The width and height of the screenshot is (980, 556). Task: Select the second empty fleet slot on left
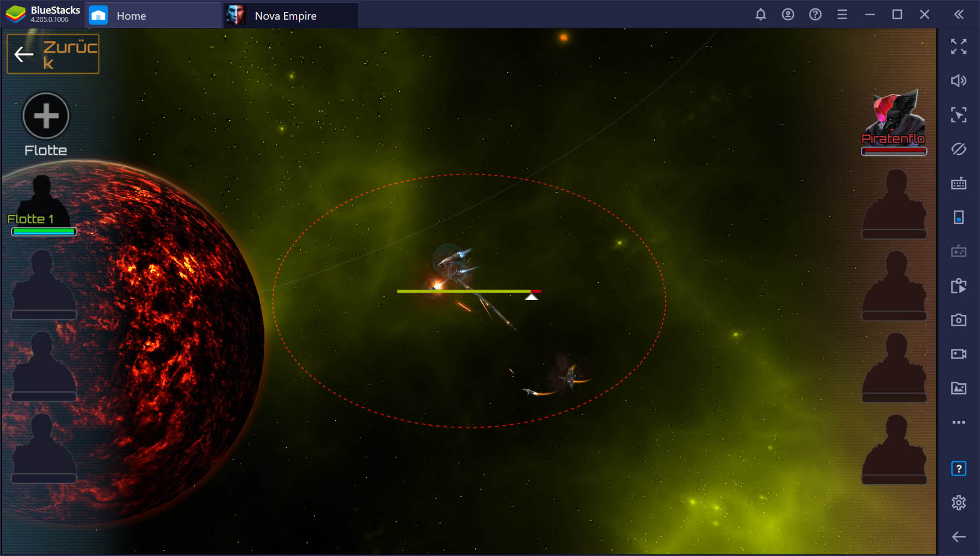coord(44,366)
